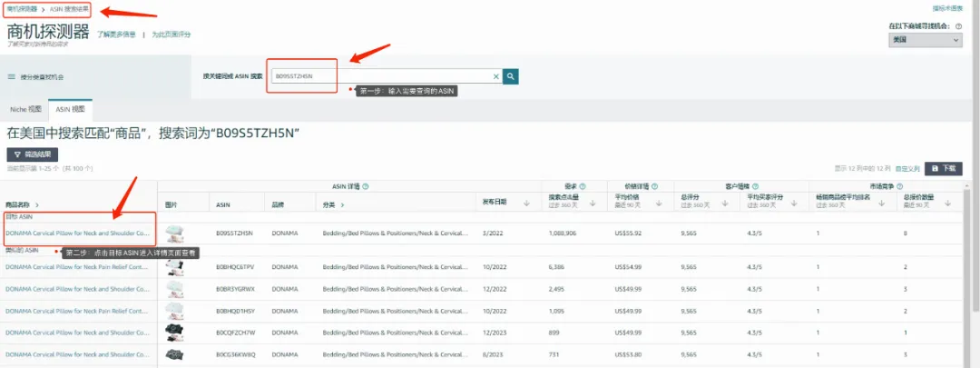Sort by 总报价数量 arrow
The height and width of the screenshot is (368, 980).
click(x=948, y=202)
